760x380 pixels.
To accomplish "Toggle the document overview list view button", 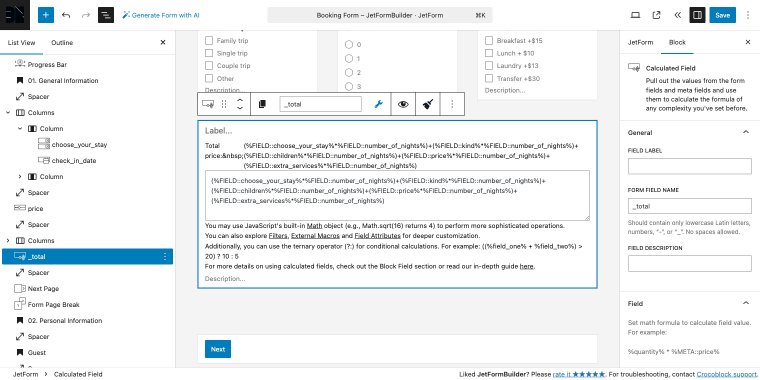I will 106,15.
